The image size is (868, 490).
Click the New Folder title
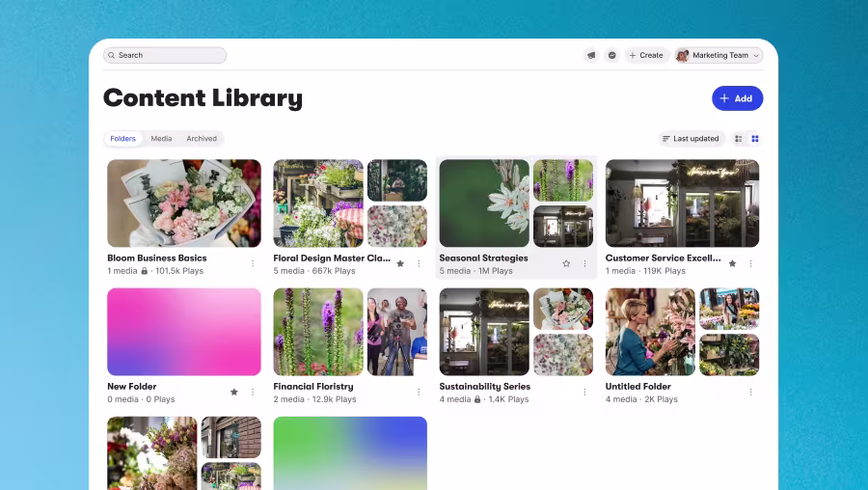pos(132,387)
